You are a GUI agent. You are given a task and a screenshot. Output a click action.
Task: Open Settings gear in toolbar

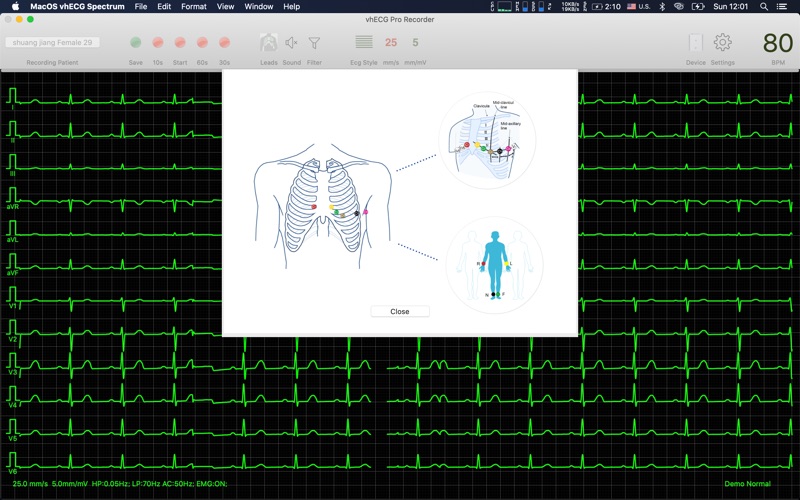click(x=722, y=43)
